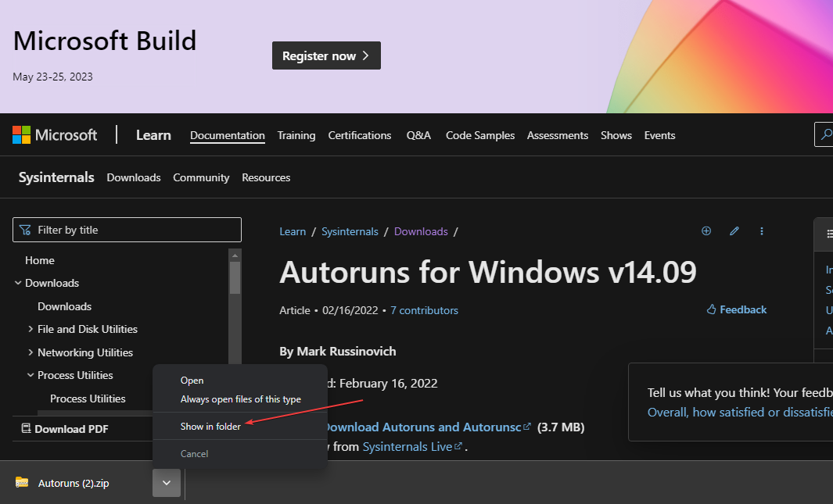Screen dimensions: 833x504
Task: Click the Feedback thumbs-up icon
Action: click(x=711, y=309)
